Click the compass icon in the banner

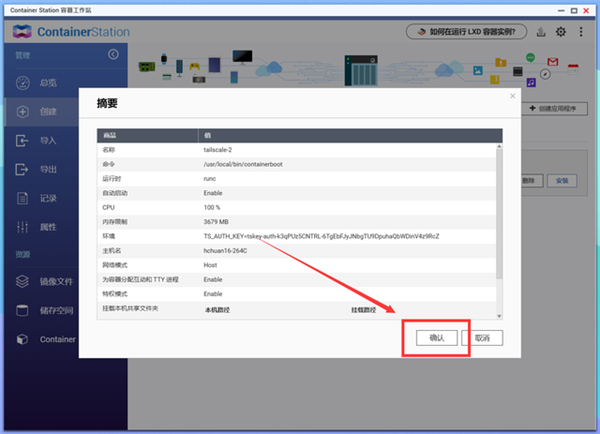[545, 74]
